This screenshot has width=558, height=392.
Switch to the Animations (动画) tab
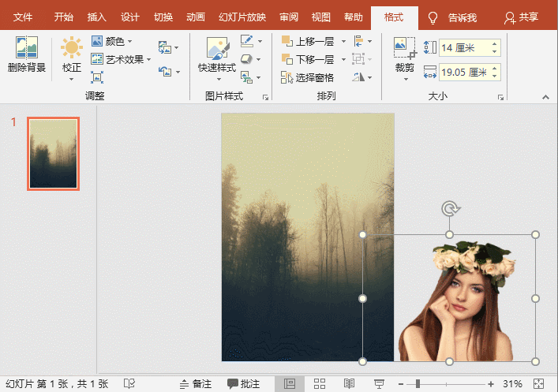pos(197,17)
